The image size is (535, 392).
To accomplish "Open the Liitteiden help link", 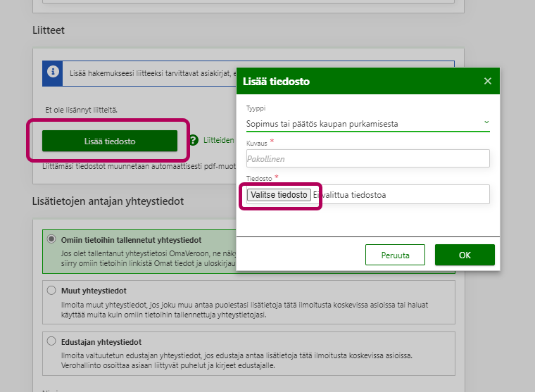I will coord(218,140).
